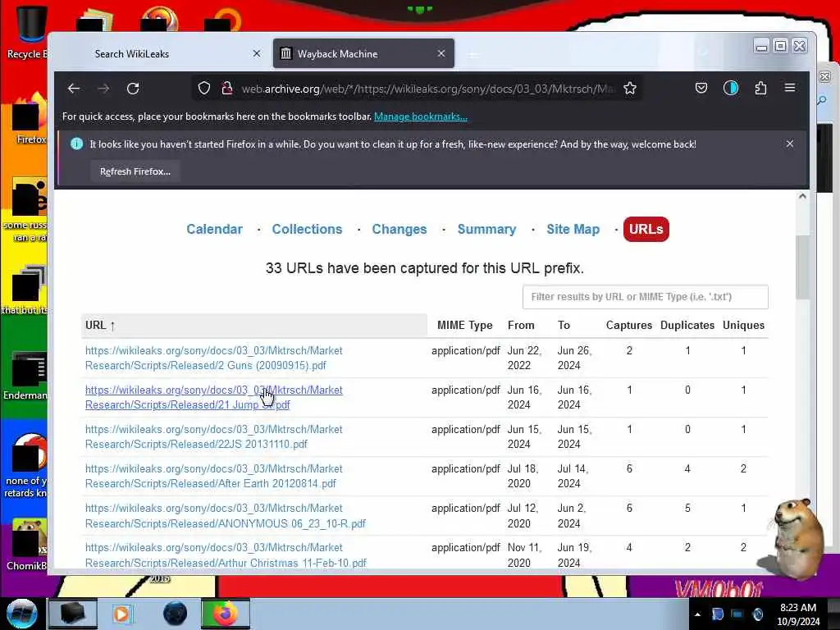Open the Changes view

(399, 230)
